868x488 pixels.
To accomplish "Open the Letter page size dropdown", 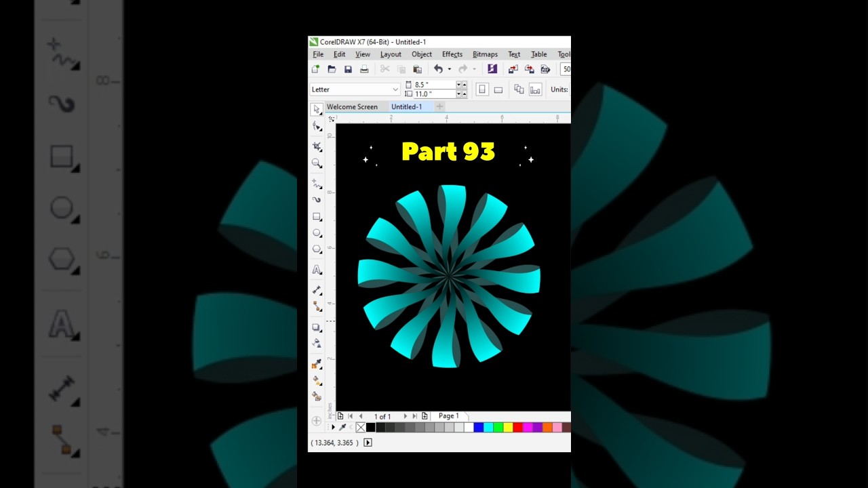I will click(x=395, y=89).
